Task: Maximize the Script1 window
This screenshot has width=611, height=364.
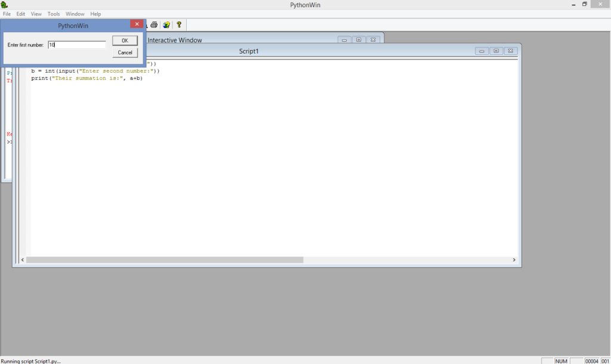Action: click(x=496, y=51)
